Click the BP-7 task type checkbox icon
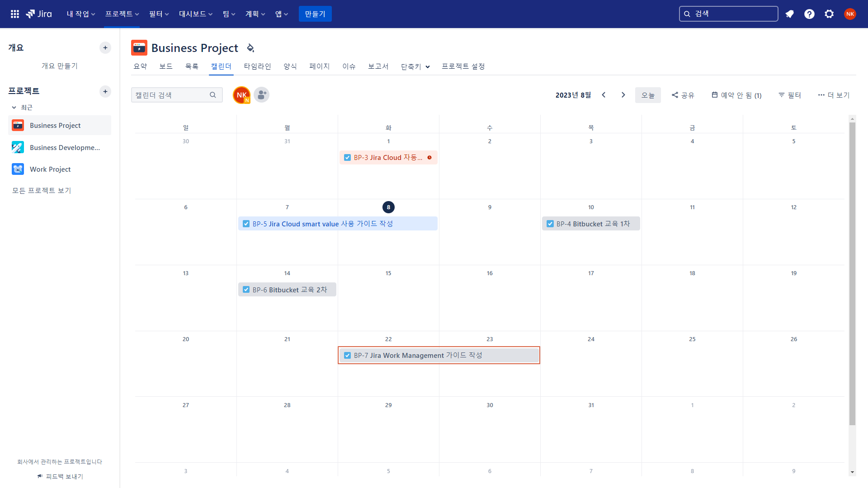Screen dimensions: 868x488 point(347,356)
